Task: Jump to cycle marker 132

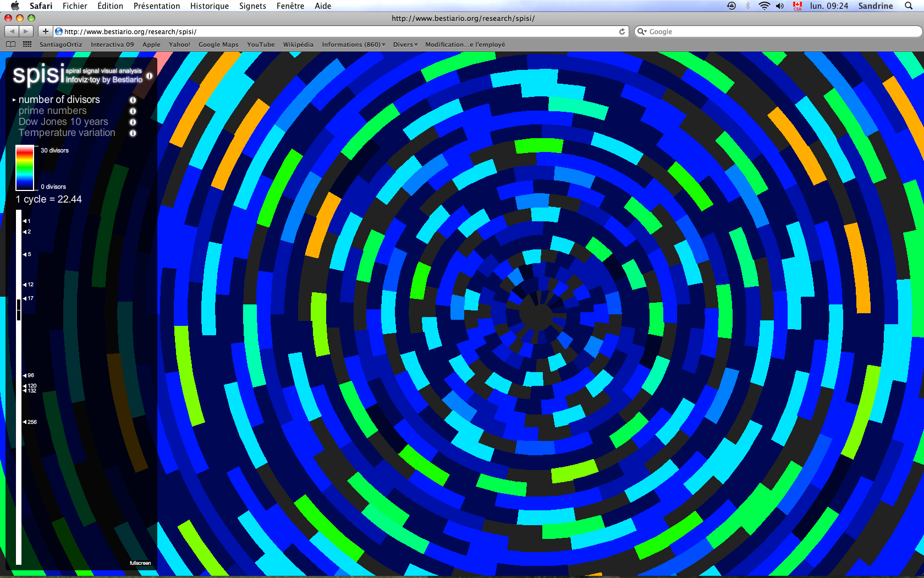Action: point(30,391)
